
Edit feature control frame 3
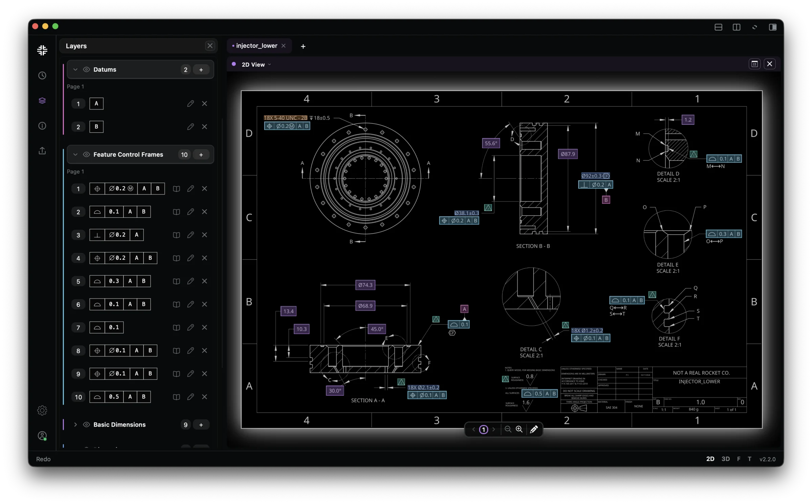click(x=190, y=235)
